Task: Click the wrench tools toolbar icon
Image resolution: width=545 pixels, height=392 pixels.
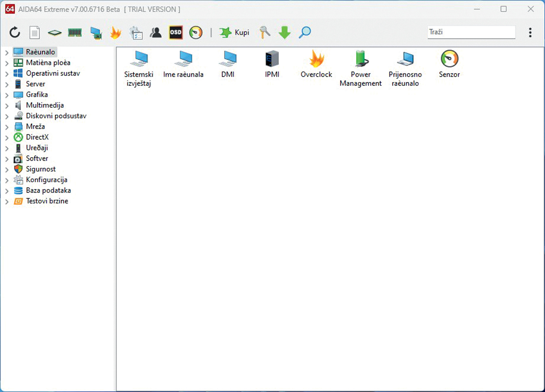Action: point(265,33)
